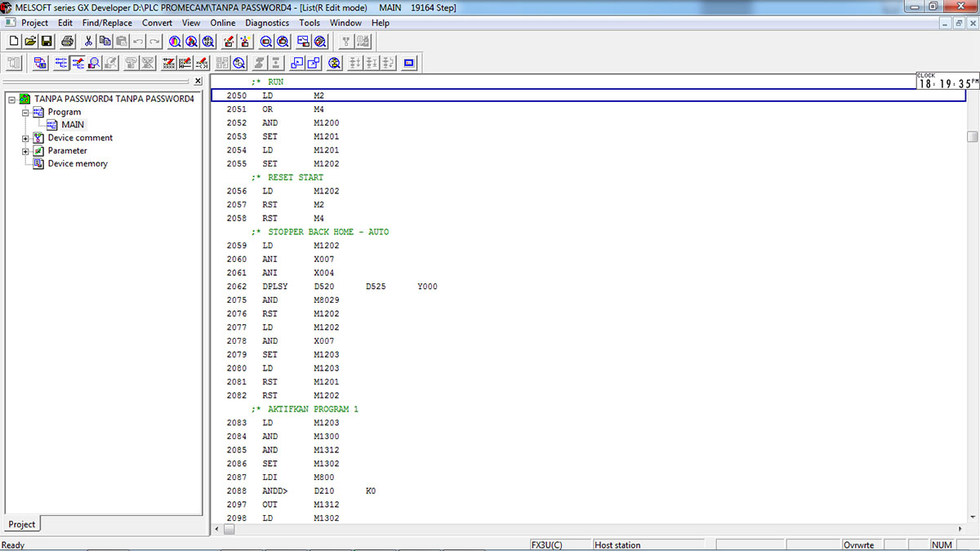Close the project data list panel

point(198,81)
